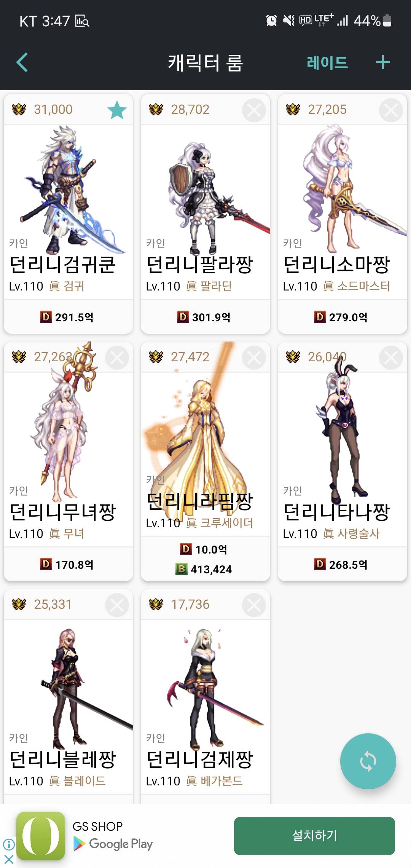Remove 던리니검제짱 with its X icon

coord(254,605)
